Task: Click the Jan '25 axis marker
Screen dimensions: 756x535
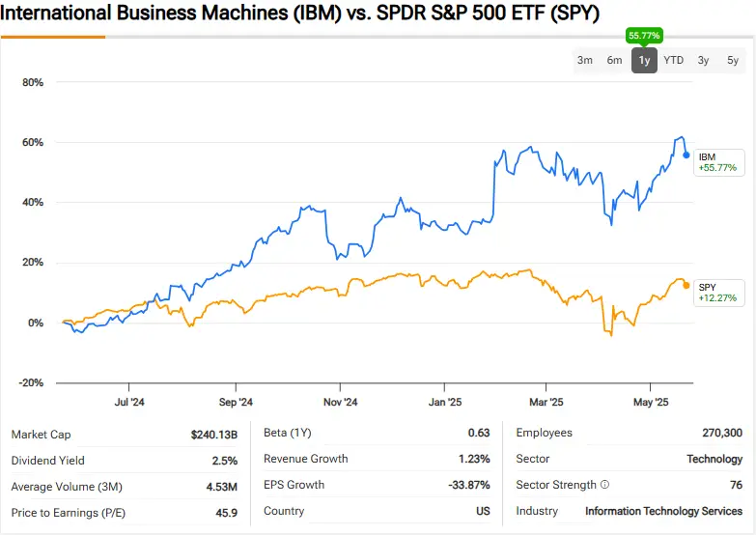Action: 444,402
